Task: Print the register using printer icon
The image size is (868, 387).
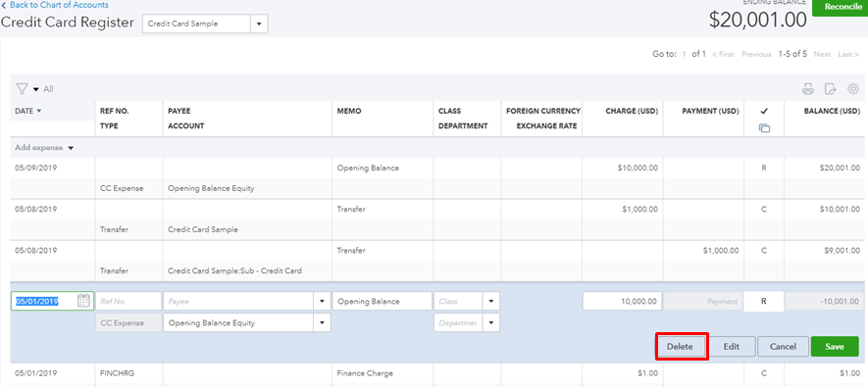Action: (808, 88)
